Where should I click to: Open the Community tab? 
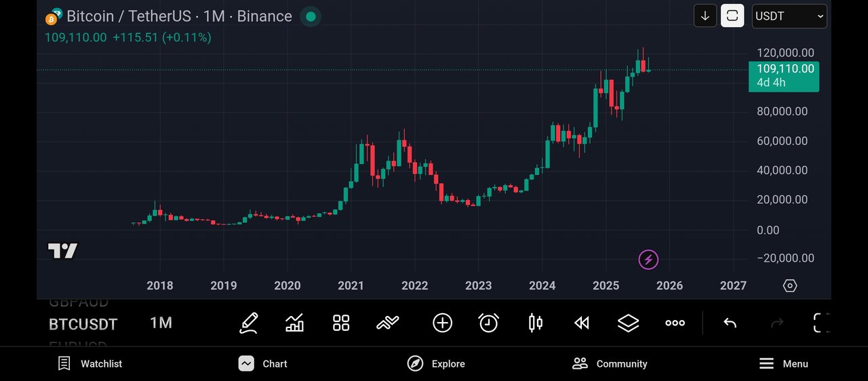pos(610,364)
